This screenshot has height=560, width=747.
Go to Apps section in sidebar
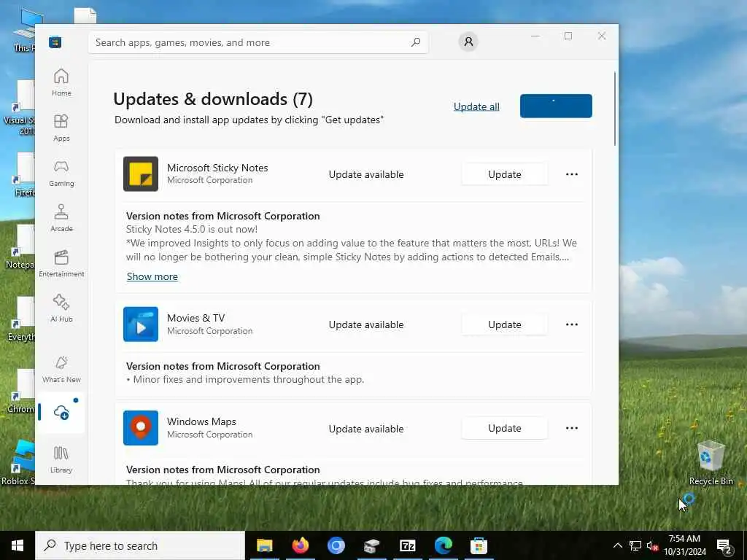pos(61,128)
